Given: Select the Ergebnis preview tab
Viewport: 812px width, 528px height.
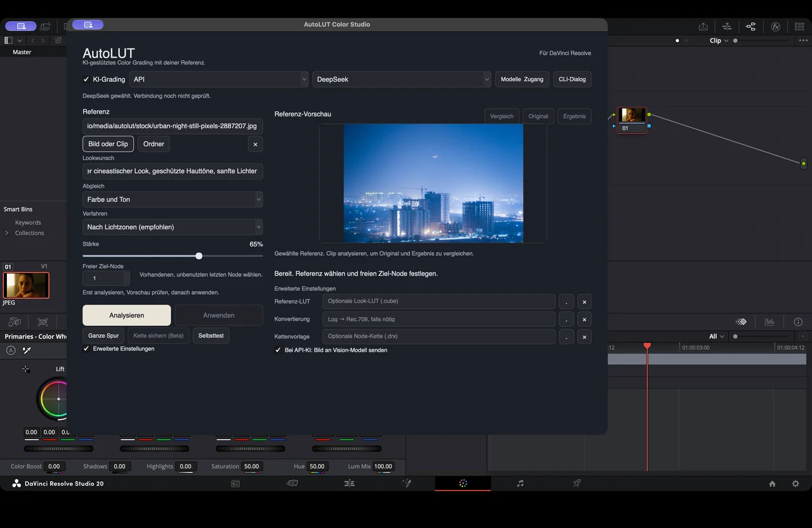Looking at the screenshot, I should [574, 116].
